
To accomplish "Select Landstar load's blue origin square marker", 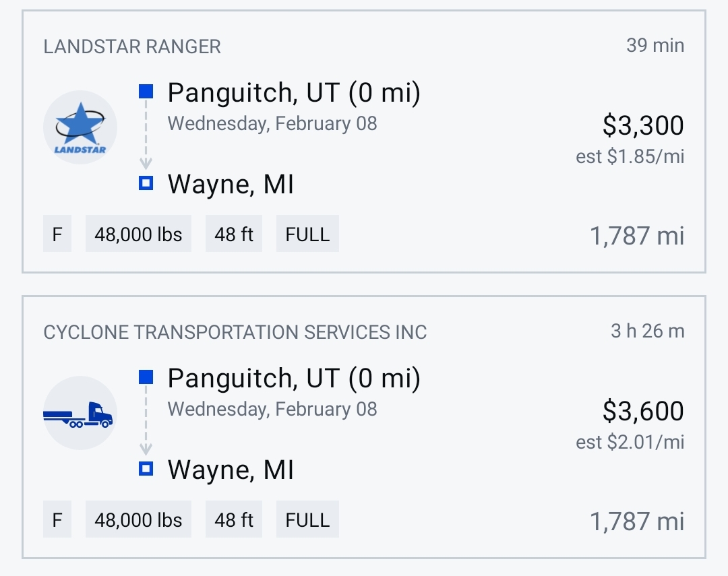I will [146, 92].
